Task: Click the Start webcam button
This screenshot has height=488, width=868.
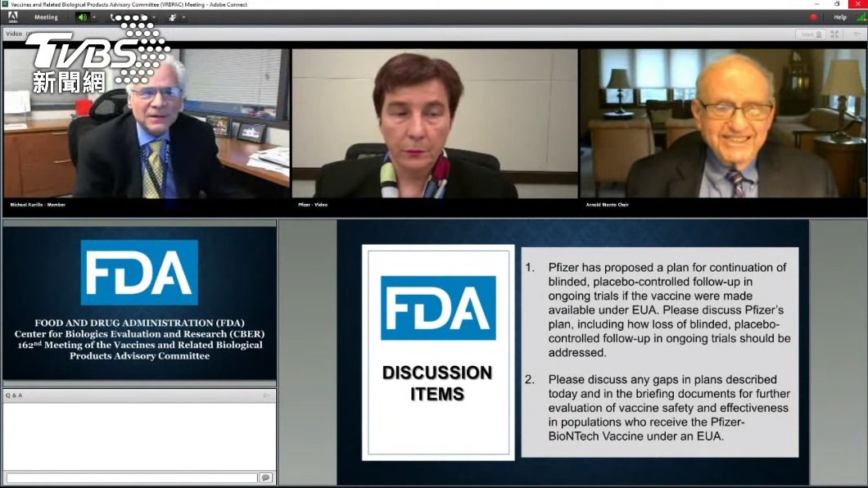Action: (811, 34)
